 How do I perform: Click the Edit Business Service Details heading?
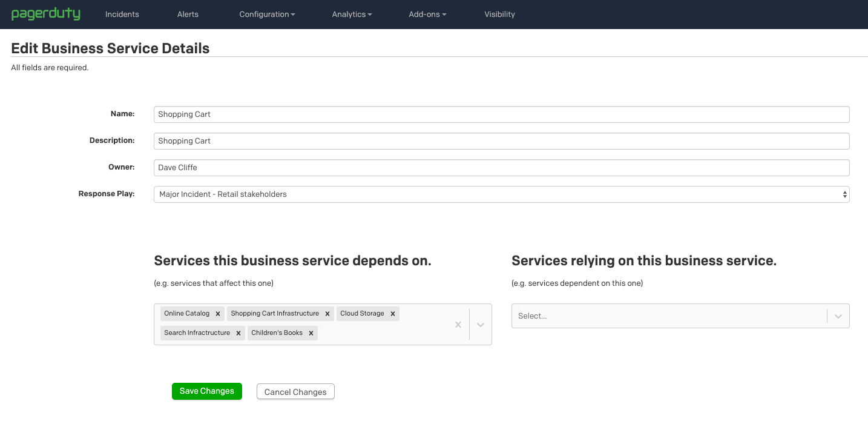click(110, 48)
